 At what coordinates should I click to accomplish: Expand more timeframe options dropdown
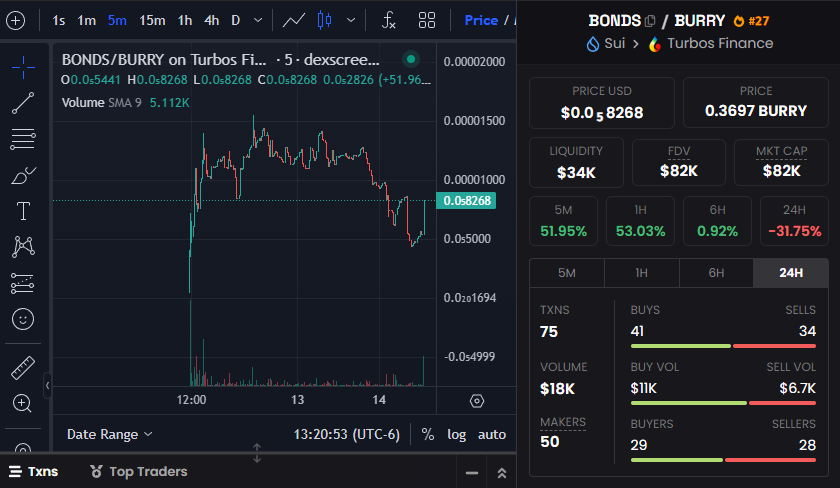coord(258,20)
